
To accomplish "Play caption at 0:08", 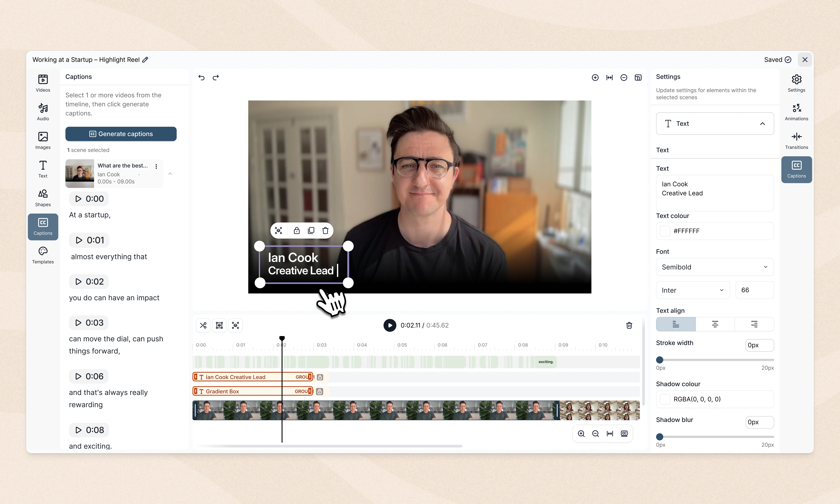I will coord(89,430).
